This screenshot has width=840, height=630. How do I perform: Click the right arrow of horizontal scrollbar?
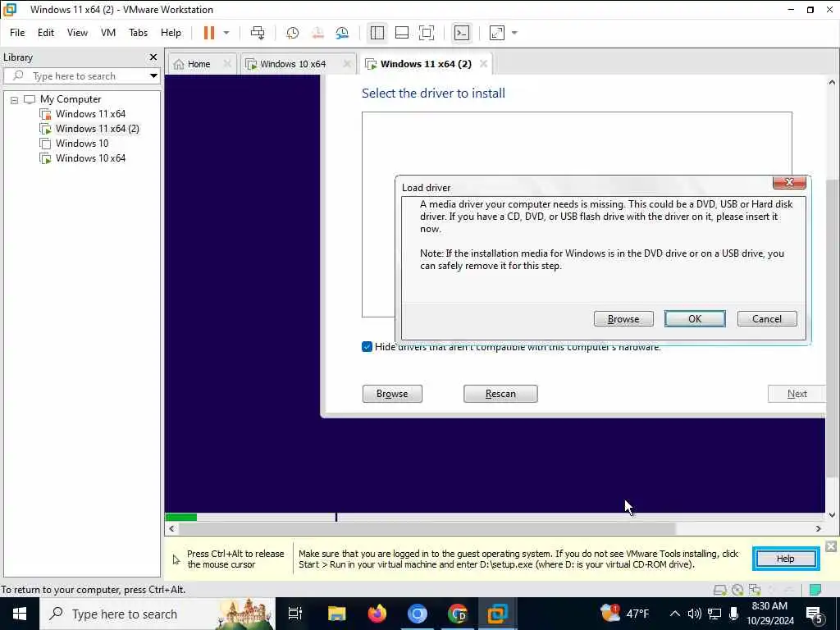[x=818, y=529]
